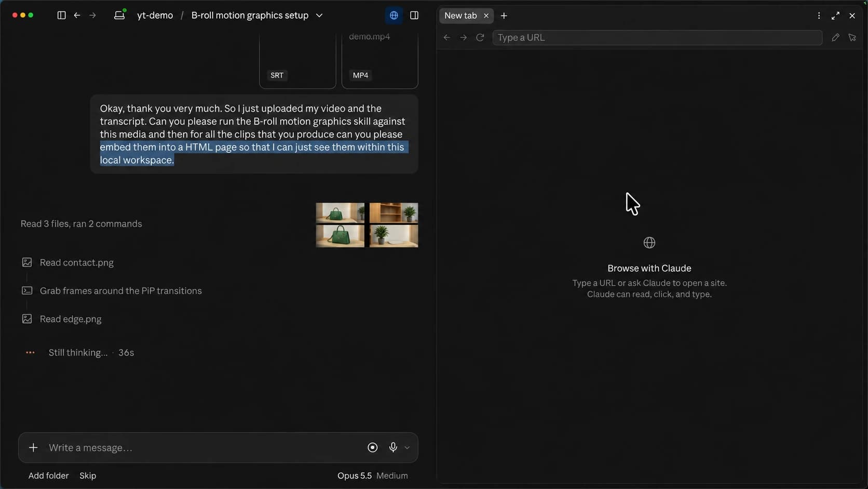This screenshot has height=489, width=868.
Task: Close the New tab tab
Action: coord(486,16)
